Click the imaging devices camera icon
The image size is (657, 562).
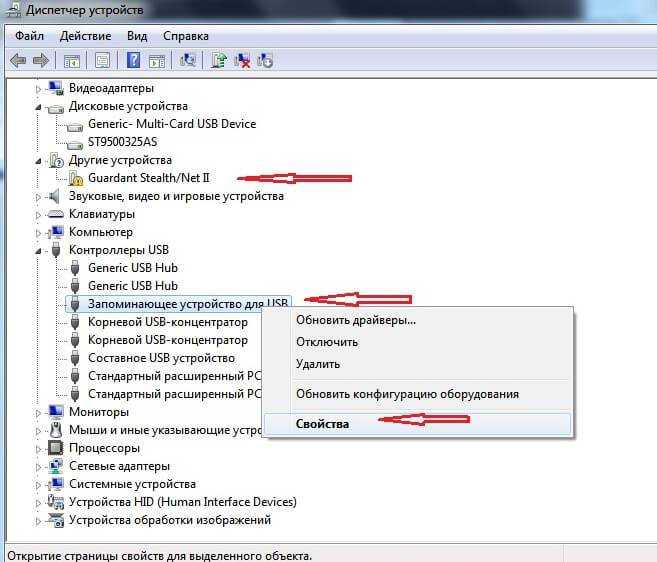click(55, 520)
